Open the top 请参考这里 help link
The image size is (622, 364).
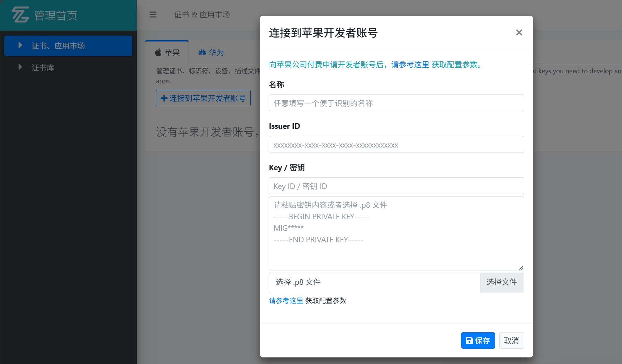[410, 65]
